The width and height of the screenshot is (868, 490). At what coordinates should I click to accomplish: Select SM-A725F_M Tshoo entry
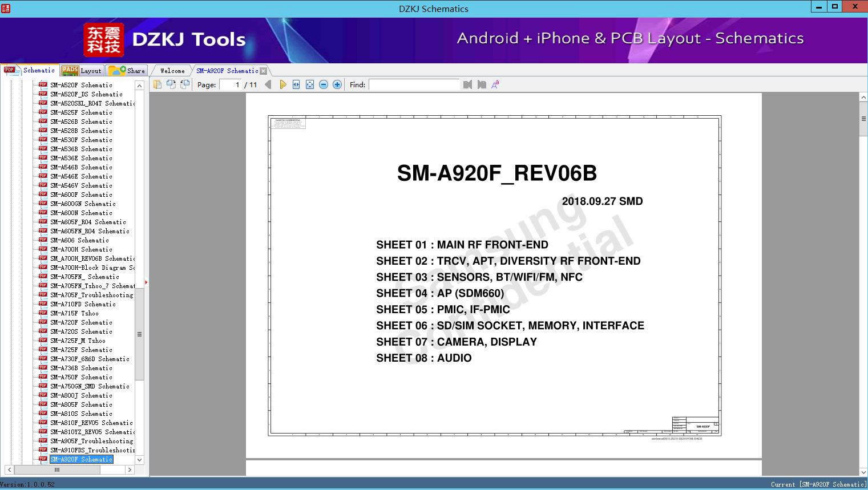point(78,341)
